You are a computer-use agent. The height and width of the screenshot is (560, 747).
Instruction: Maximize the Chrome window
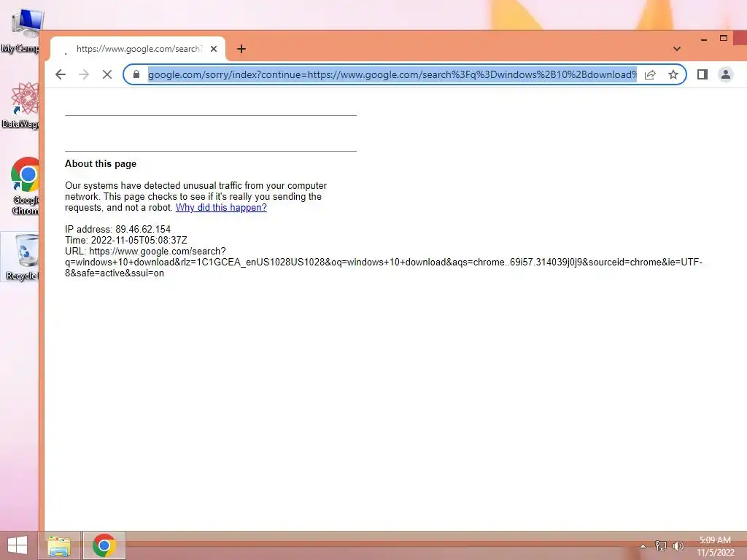coord(723,38)
